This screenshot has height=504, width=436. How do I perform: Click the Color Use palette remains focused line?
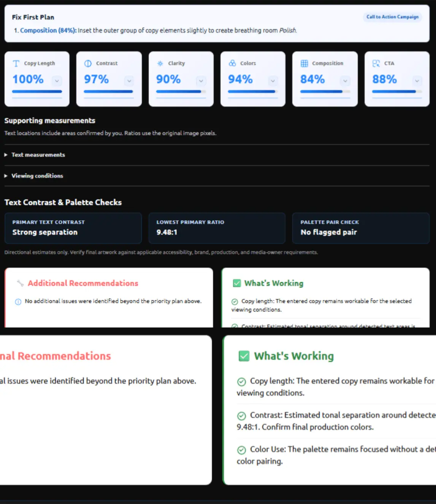(336, 455)
